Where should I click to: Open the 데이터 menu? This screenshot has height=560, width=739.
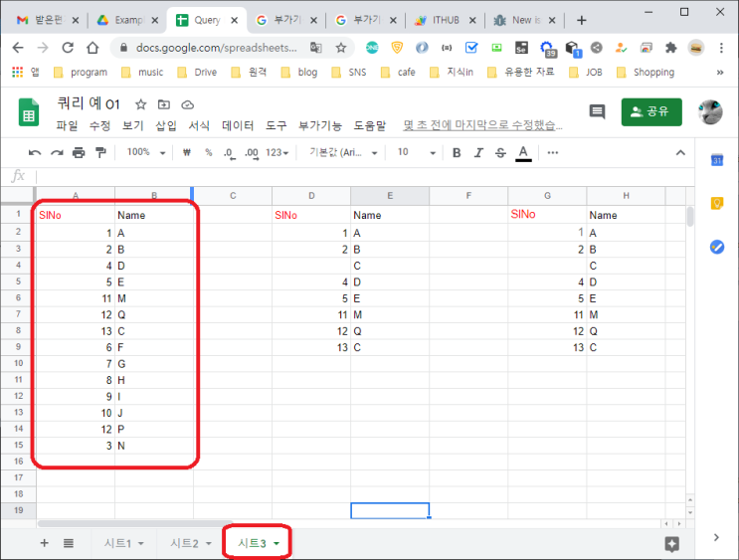[x=238, y=126]
